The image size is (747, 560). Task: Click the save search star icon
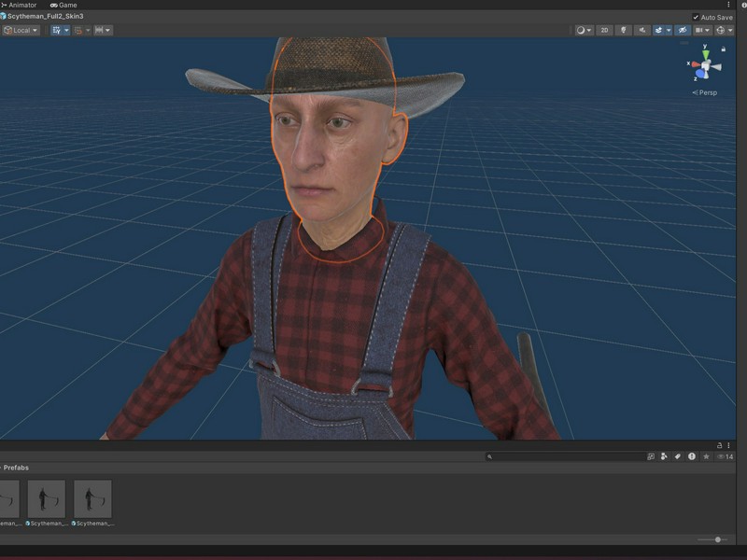[706, 456]
